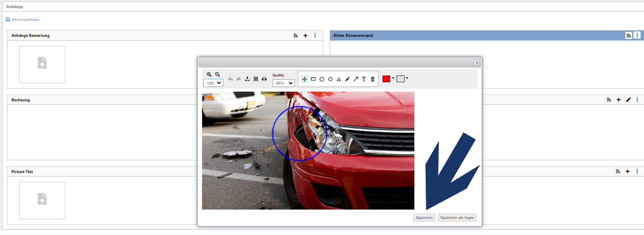644x235 pixels.
Task: Print the image using the printer icon
Action: coord(264,79)
